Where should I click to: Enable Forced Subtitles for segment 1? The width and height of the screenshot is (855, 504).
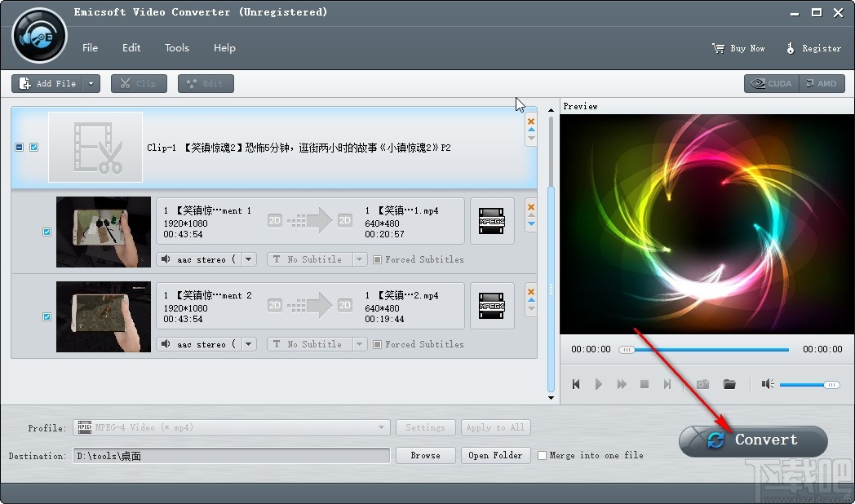[378, 259]
